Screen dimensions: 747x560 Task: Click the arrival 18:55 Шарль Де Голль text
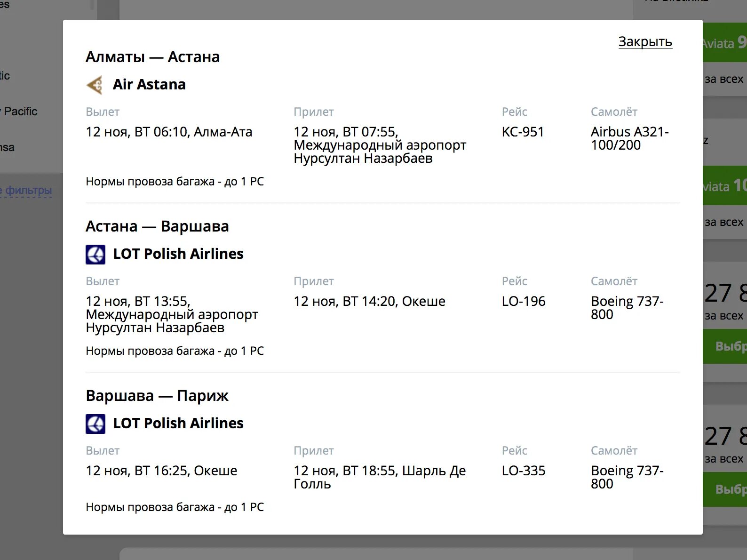(x=380, y=477)
